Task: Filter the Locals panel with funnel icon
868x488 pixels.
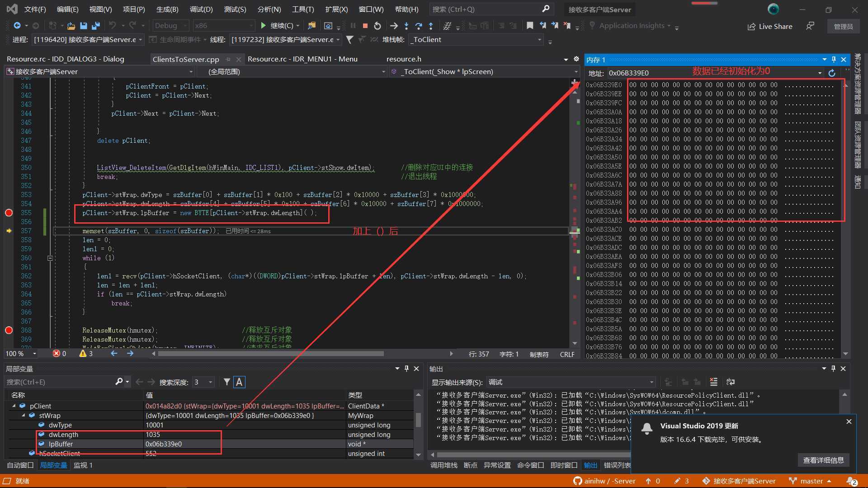Action: pos(227,382)
